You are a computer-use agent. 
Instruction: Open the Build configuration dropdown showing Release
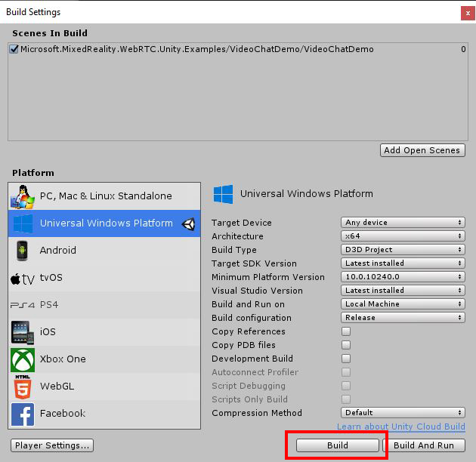[x=403, y=318]
